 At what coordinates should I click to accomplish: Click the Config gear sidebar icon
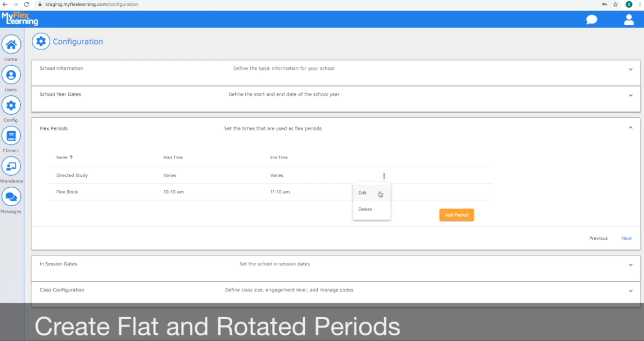[x=11, y=105]
